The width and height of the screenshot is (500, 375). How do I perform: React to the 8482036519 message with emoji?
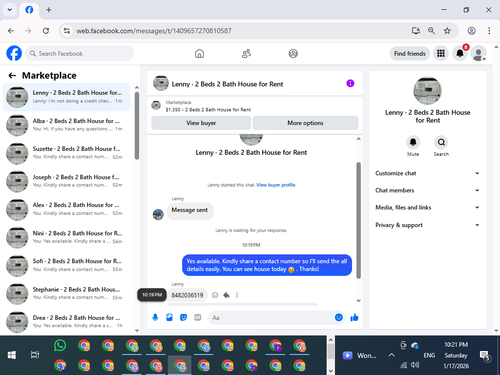coord(215,295)
